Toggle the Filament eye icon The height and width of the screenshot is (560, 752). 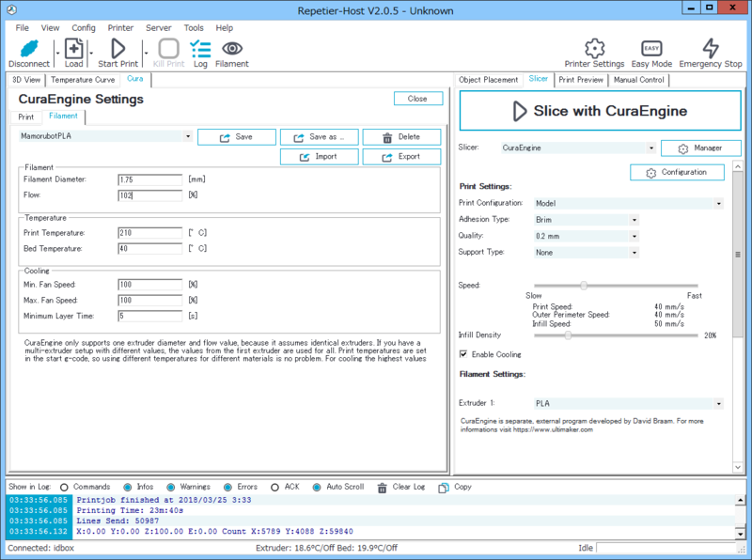tap(232, 49)
